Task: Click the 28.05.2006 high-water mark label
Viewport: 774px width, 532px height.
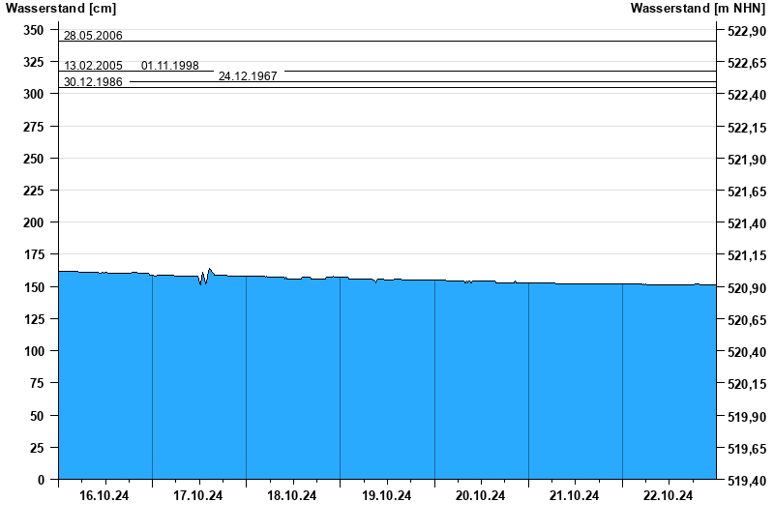Action: point(93,36)
